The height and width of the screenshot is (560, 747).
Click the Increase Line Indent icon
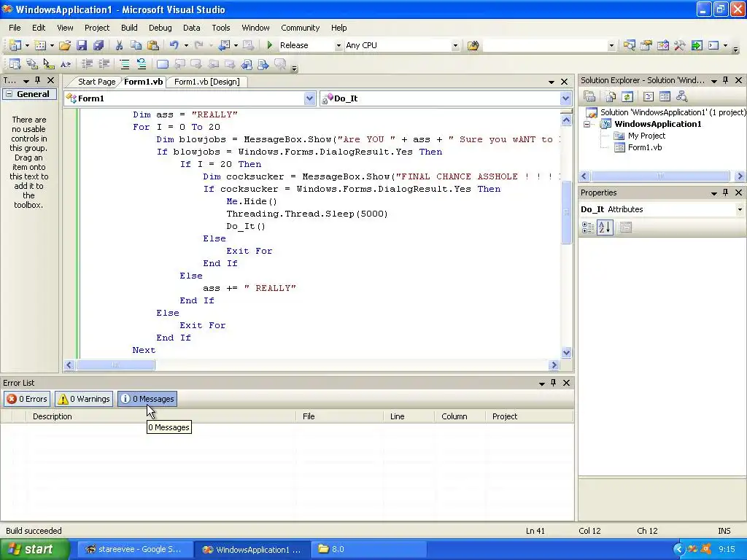104,64
